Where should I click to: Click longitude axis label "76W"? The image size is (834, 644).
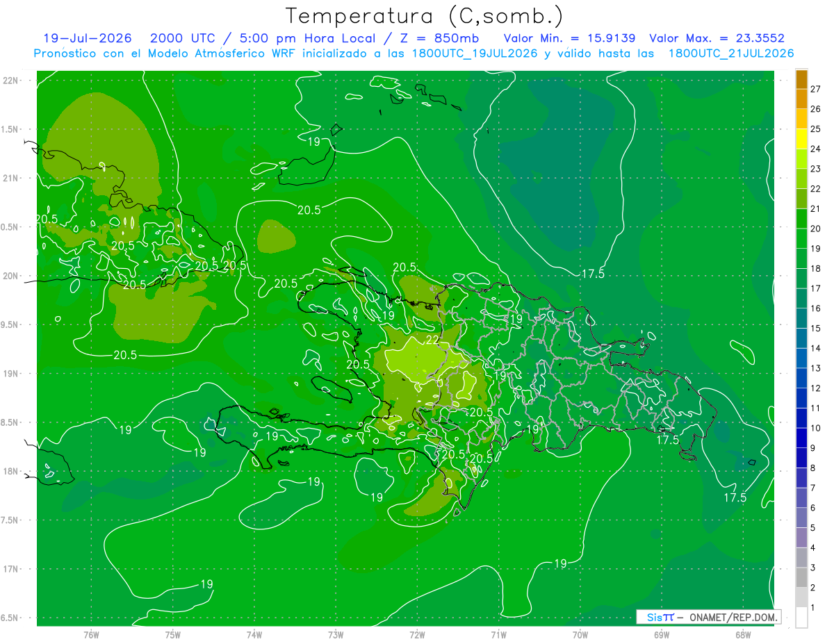tap(91, 634)
